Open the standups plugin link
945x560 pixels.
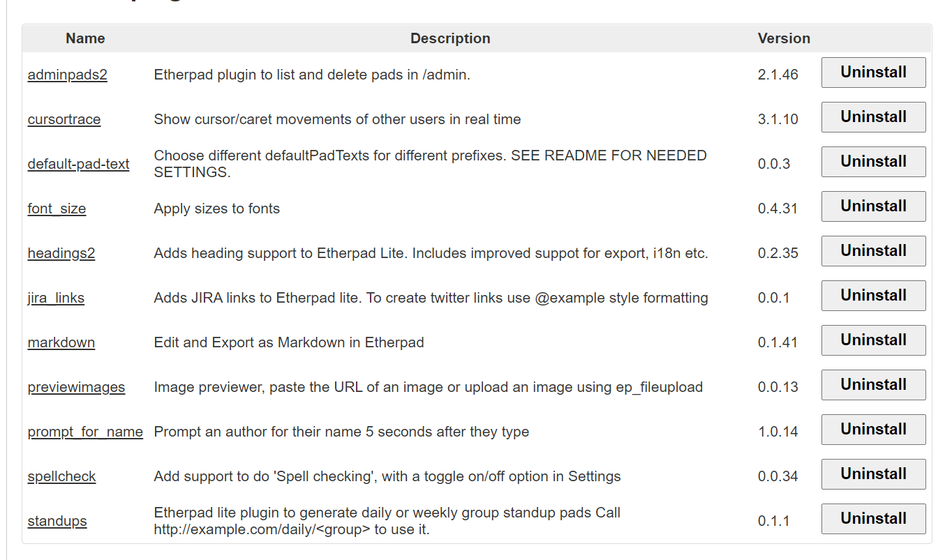click(x=57, y=521)
